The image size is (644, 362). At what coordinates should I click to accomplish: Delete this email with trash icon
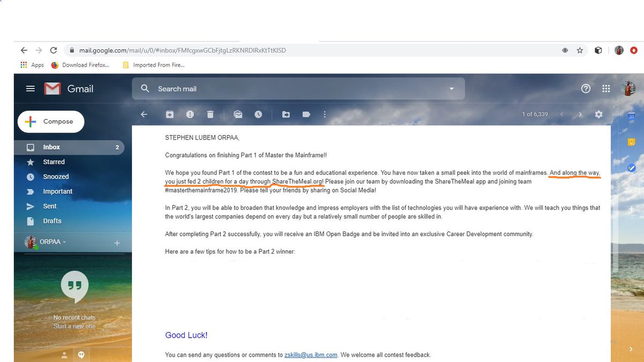210,114
